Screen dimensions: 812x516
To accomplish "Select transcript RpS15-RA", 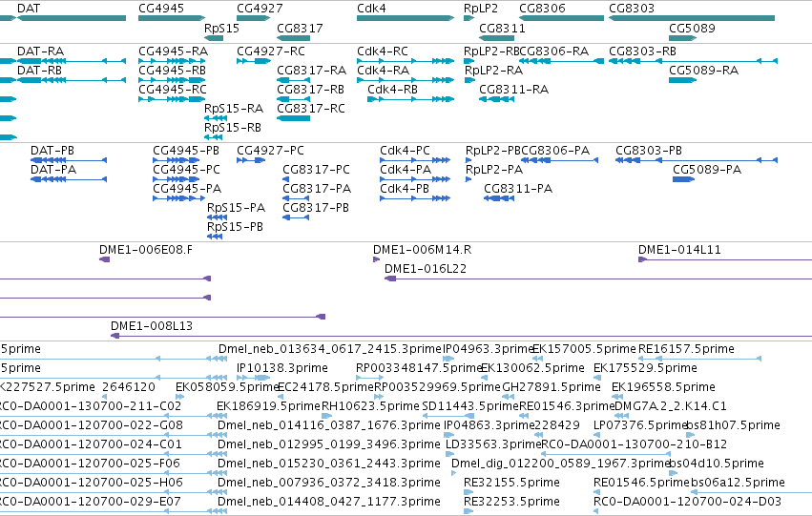I will pyautogui.click(x=216, y=118).
